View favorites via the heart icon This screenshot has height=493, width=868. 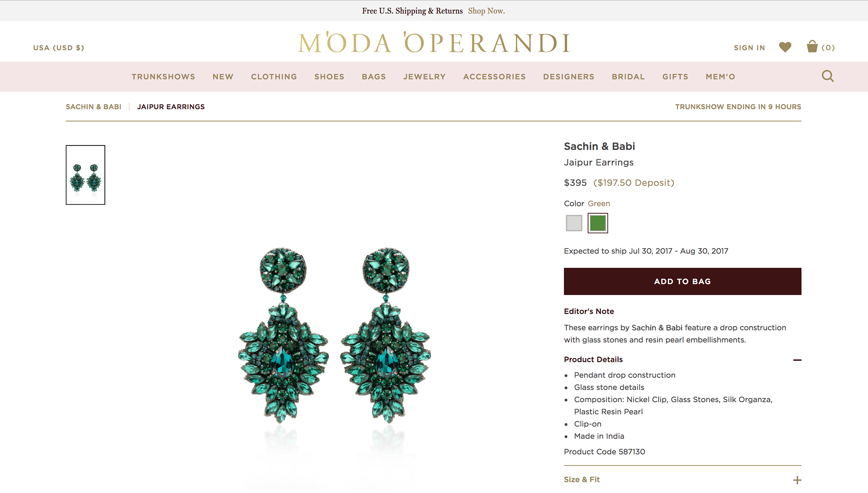click(x=785, y=47)
